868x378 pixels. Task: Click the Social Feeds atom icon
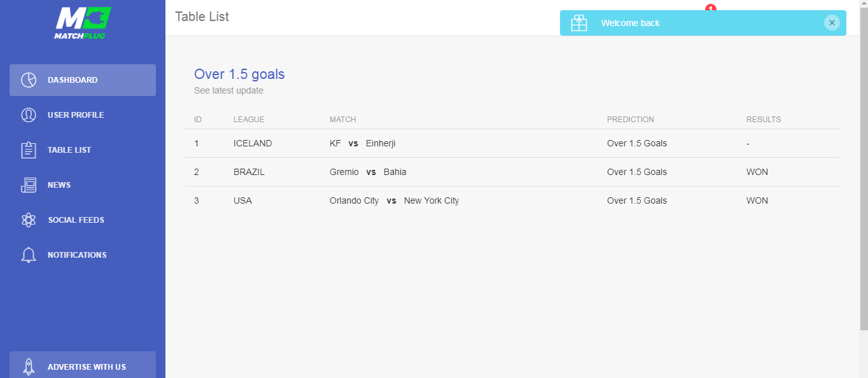pos(29,220)
